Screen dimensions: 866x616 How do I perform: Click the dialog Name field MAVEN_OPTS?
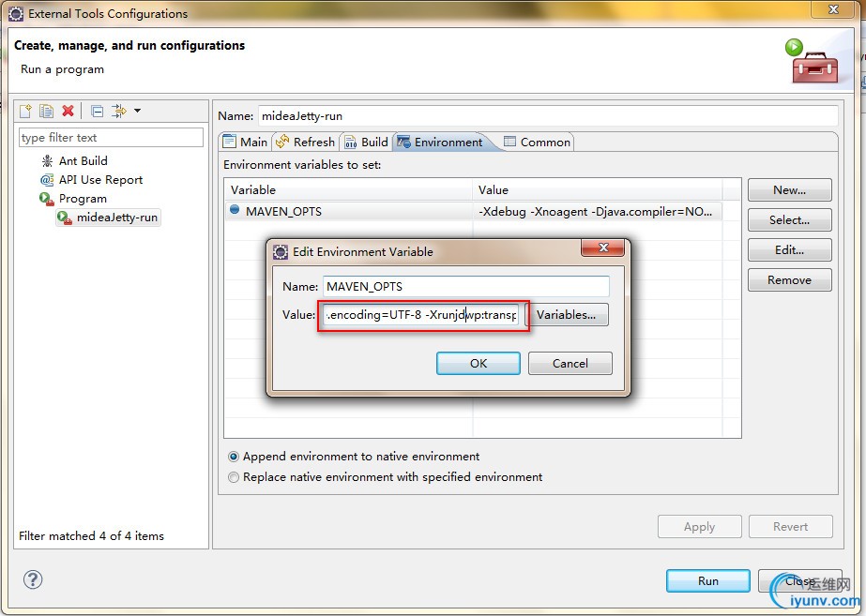point(465,287)
